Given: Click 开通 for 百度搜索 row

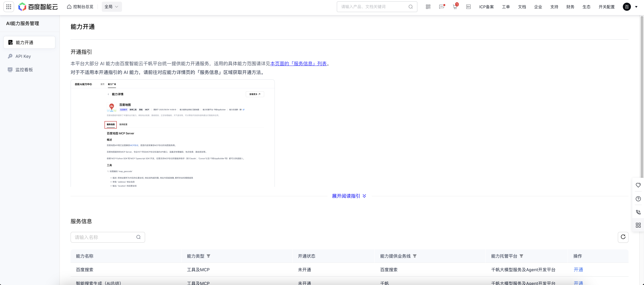Looking at the screenshot, I should 578,270.
